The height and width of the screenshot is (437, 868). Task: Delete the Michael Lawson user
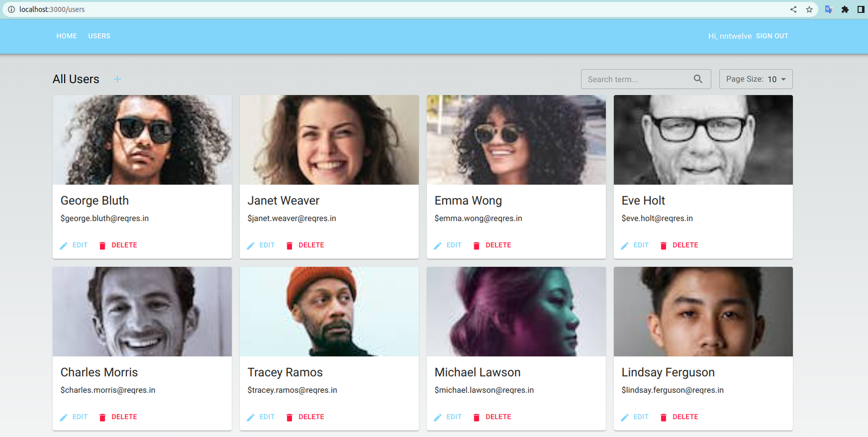[x=492, y=417]
